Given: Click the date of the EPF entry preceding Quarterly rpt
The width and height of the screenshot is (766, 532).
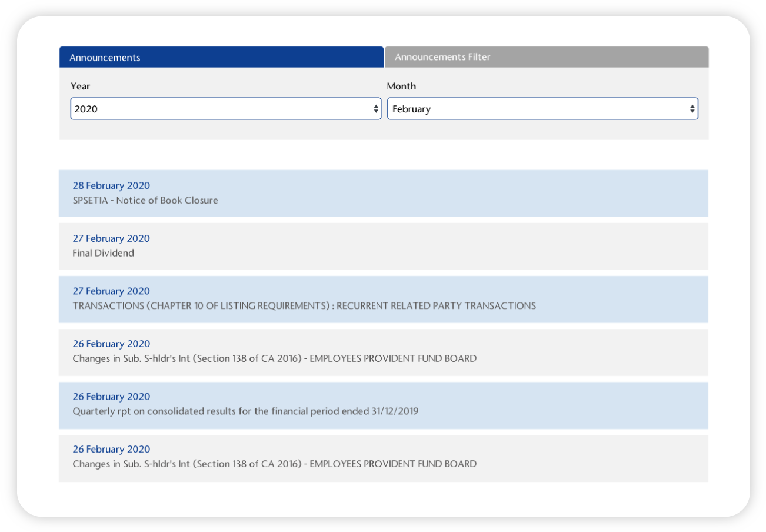Looking at the screenshot, I should 111,344.
